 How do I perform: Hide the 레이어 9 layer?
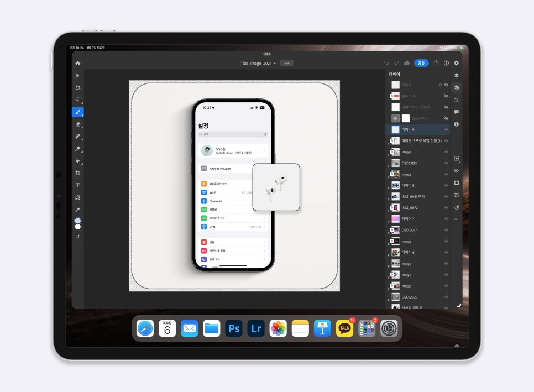pyautogui.click(x=446, y=129)
